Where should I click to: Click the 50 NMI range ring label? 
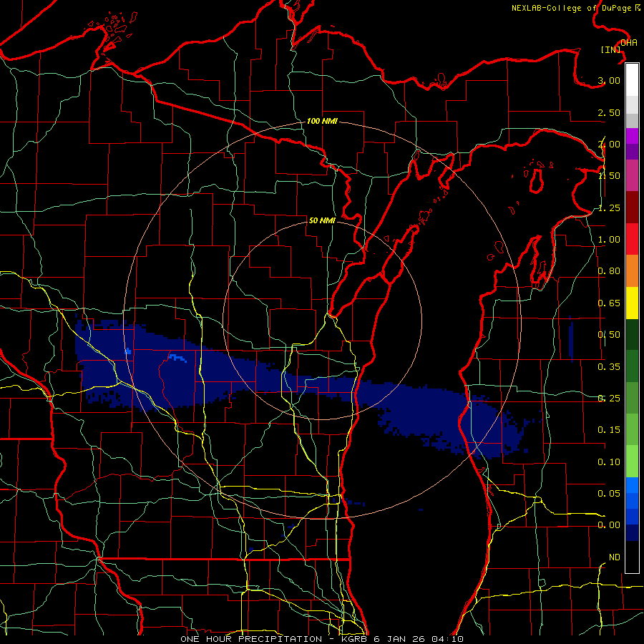click(x=322, y=220)
